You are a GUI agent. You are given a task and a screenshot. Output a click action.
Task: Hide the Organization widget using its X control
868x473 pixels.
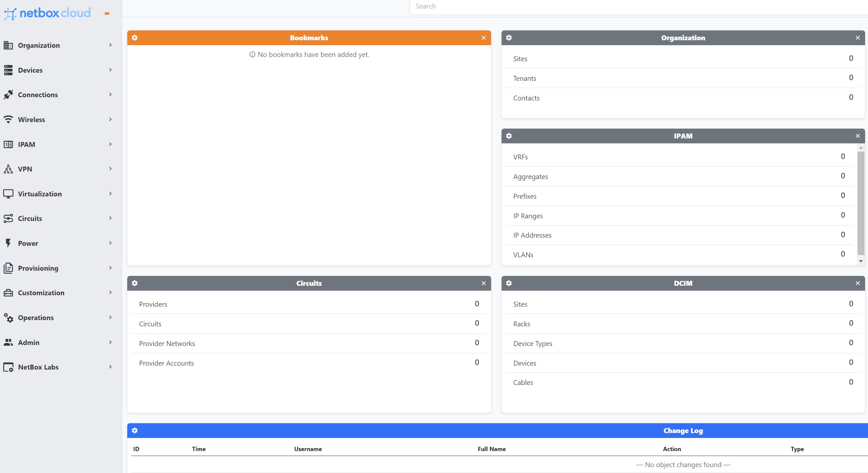(858, 38)
